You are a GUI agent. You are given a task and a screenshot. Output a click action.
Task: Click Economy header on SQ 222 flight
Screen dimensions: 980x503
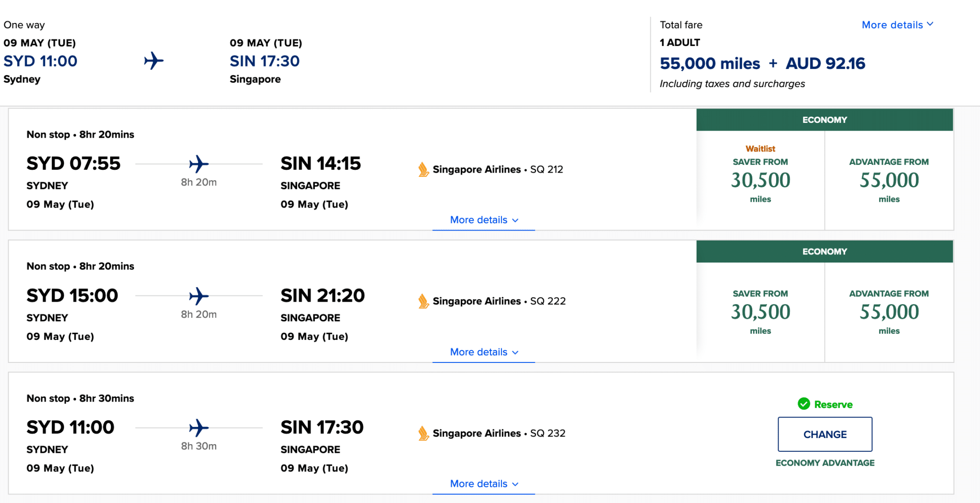pos(824,251)
